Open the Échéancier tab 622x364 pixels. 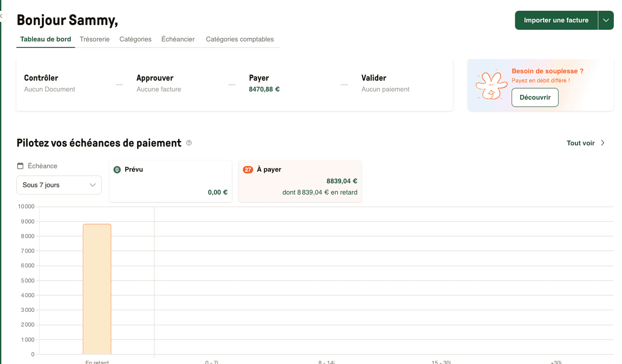[x=178, y=39]
